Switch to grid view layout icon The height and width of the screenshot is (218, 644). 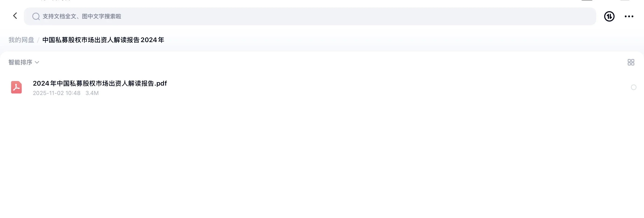(631, 62)
